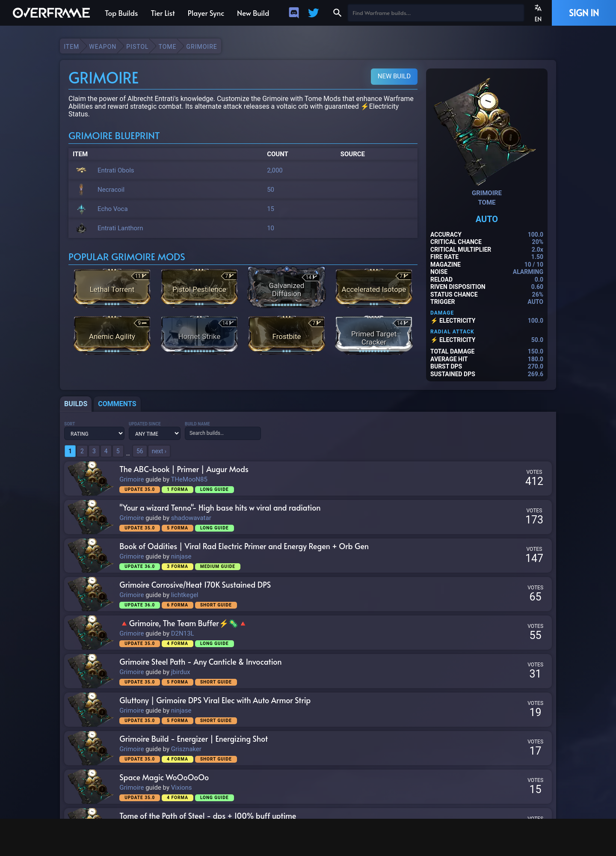The height and width of the screenshot is (856, 616).
Task: Open the Twitter bird icon
Action: 314,13
